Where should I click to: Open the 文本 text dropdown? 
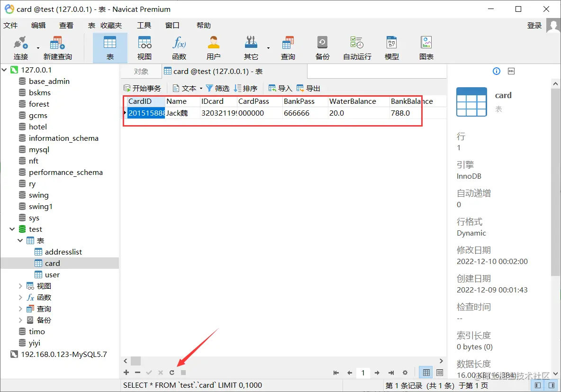click(201, 89)
